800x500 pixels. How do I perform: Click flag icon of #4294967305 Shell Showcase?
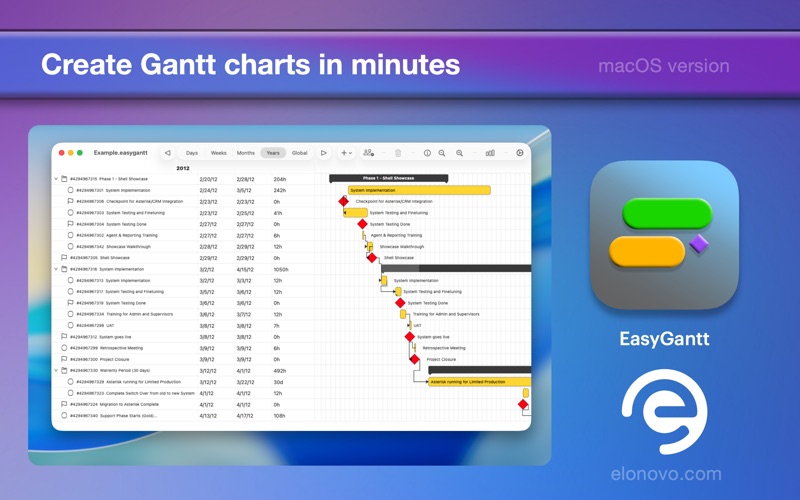[x=64, y=258]
